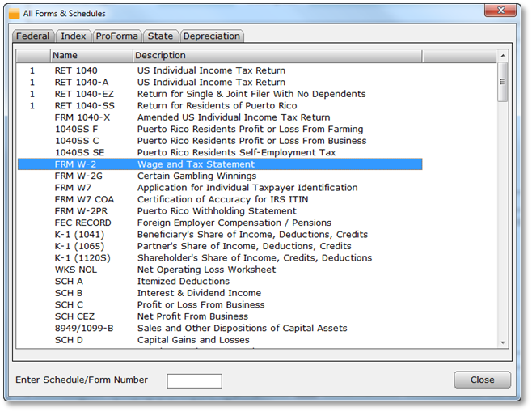532x412 pixels.
Task: Close the window with the red X
Action: [501, 11]
